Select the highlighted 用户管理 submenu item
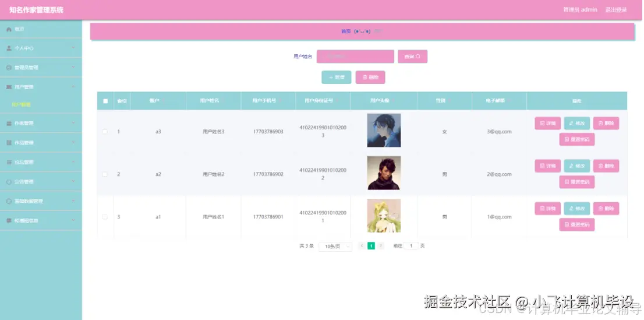644x320 pixels. (22, 104)
